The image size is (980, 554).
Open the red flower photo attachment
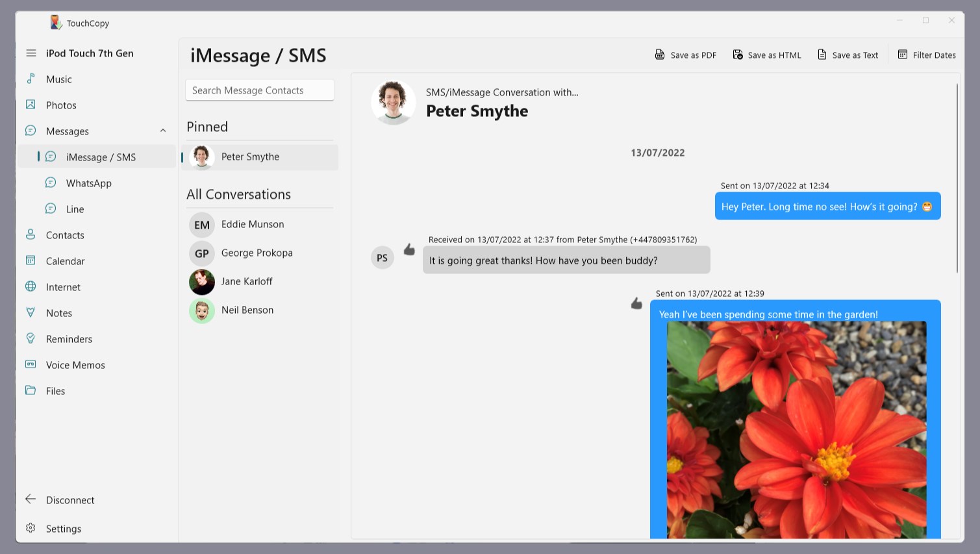(797, 430)
